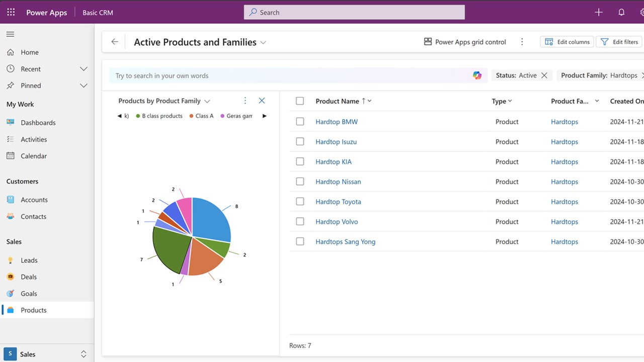Screen dimensions: 644x362
Task: Click the Deals icon
Action: (11, 277)
